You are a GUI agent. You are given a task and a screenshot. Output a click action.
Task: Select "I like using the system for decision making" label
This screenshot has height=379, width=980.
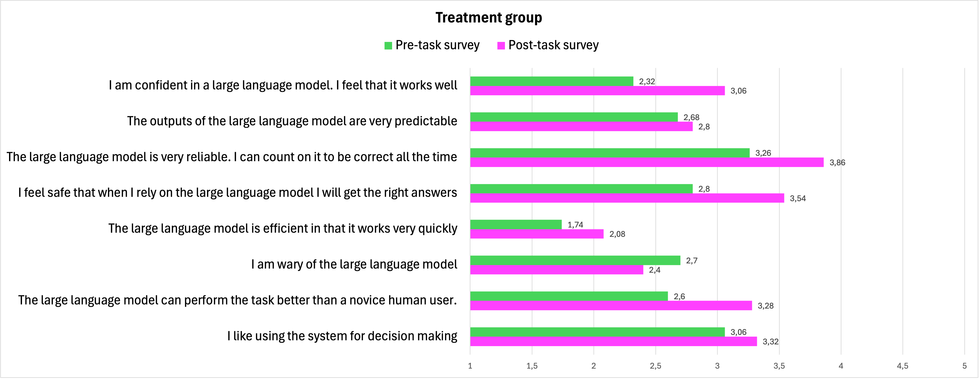342,336
